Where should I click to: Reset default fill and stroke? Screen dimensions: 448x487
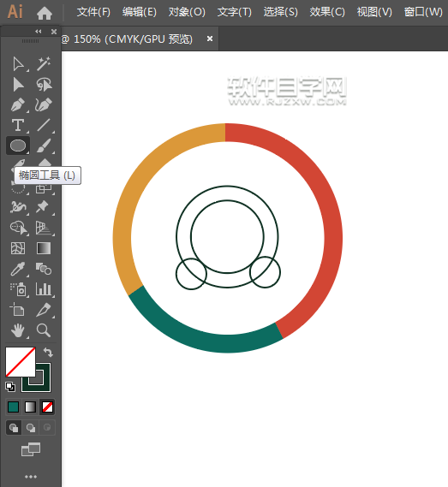(x=10, y=387)
